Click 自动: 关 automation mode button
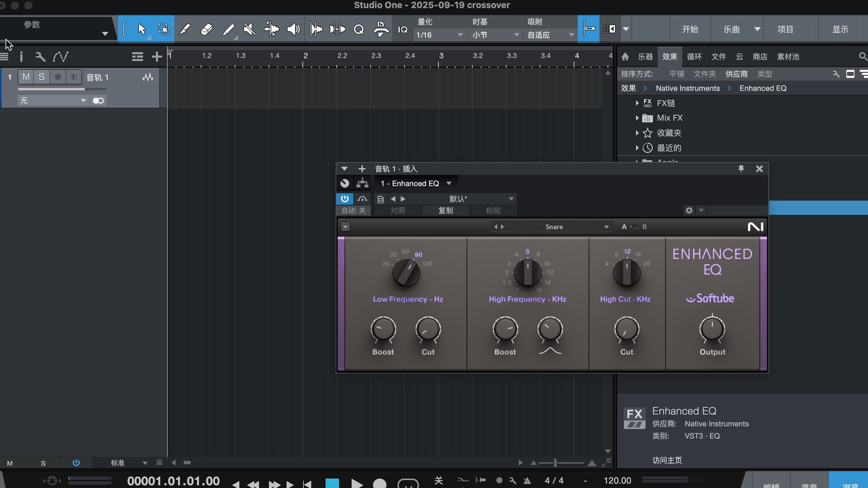 tap(354, 210)
